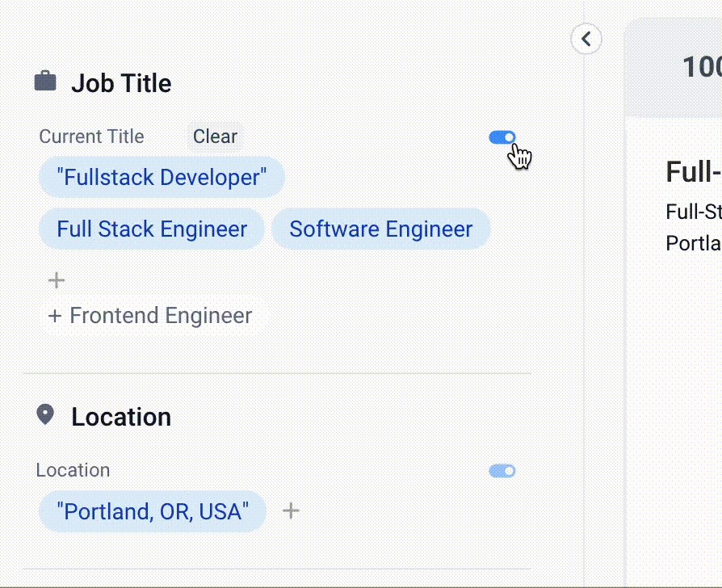Disable the Location filter switch

point(502,471)
